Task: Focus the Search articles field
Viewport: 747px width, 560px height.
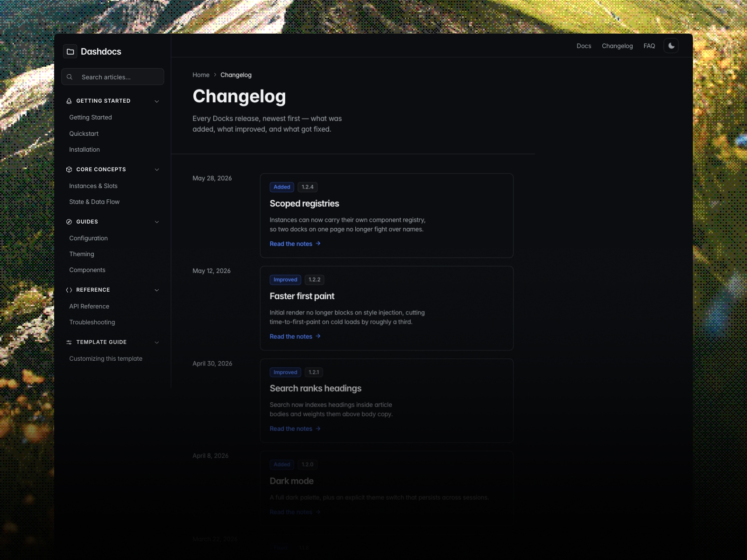Action: pos(113,77)
